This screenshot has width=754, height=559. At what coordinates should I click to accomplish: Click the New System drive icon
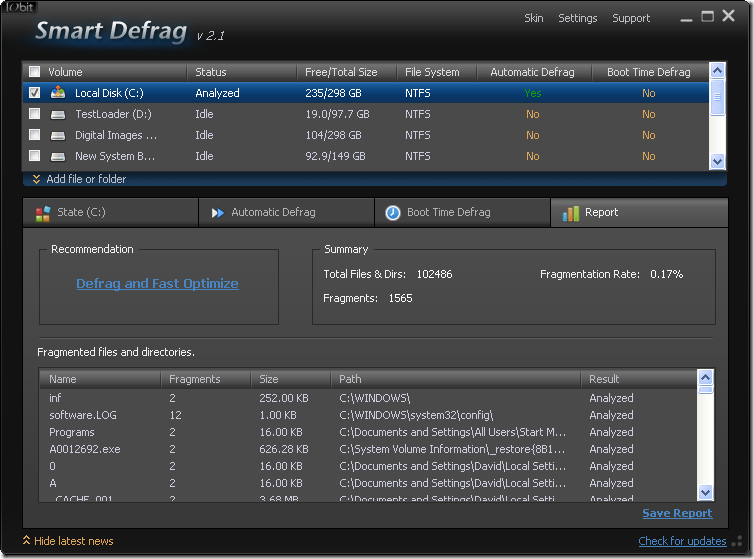pyautogui.click(x=58, y=156)
